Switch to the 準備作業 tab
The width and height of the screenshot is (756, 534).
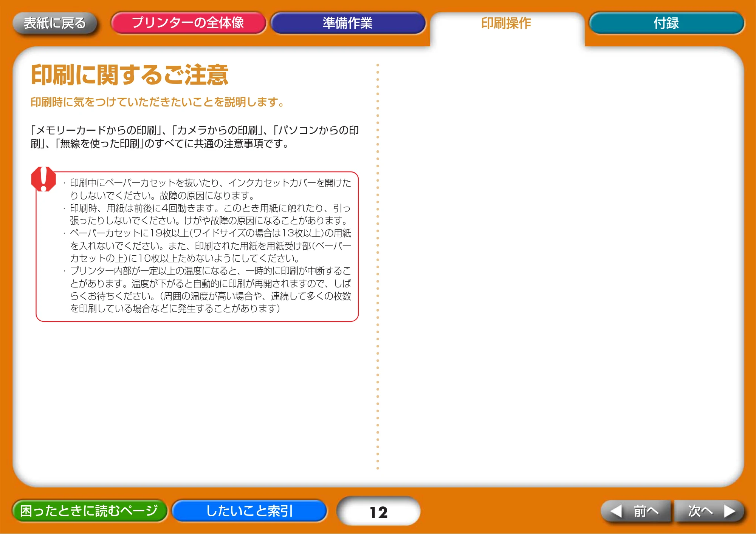(x=348, y=23)
